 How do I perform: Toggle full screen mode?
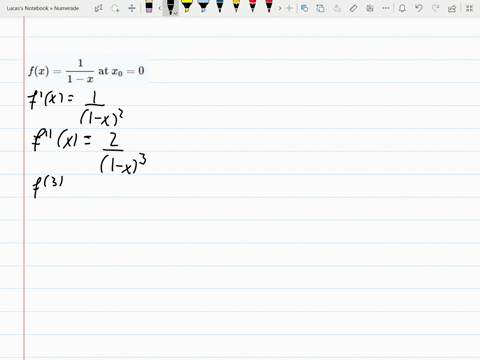click(469, 8)
